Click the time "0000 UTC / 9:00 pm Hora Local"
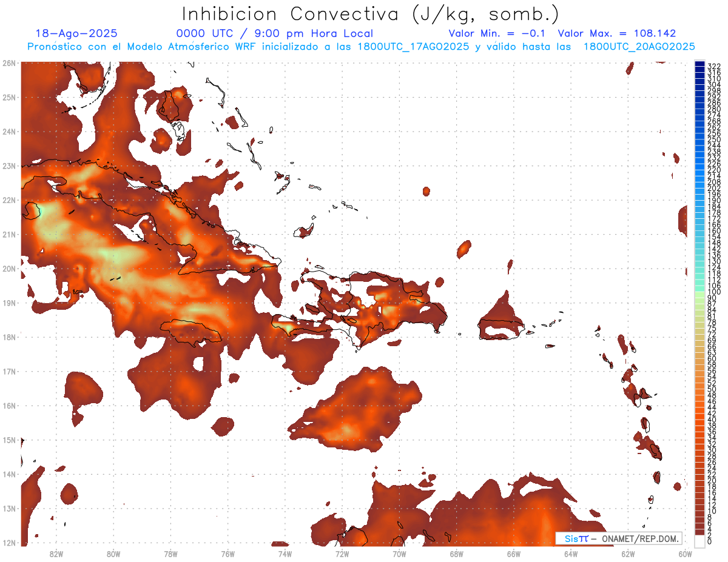 pyautogui.click(x=275, y=33)
